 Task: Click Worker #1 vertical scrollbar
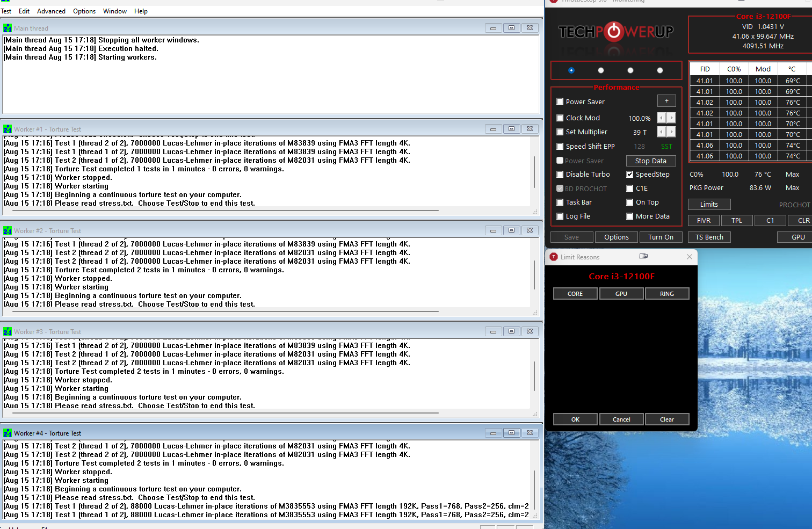point(534,172)
